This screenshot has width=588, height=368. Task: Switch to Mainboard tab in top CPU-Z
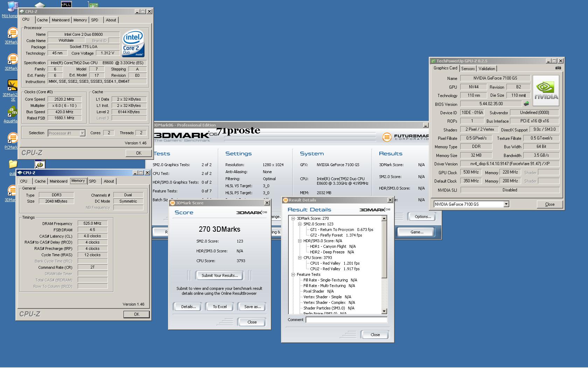pyautogui.click(x=61, y=20)
